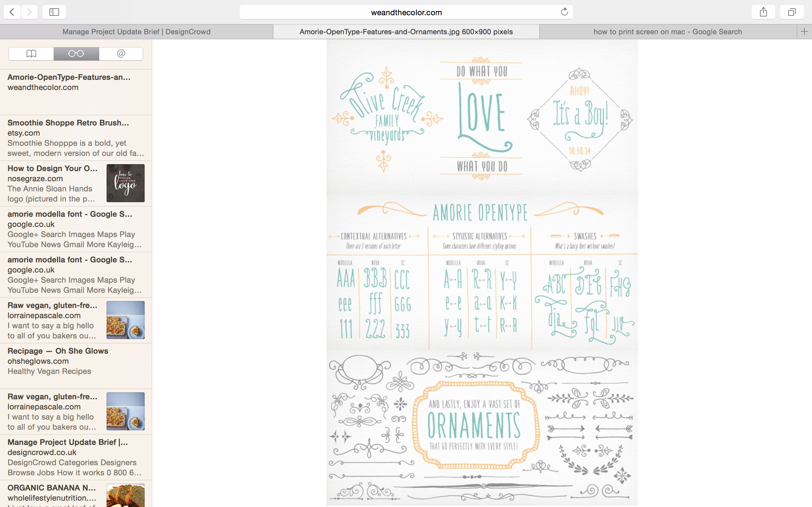The height and width of the screenshot is (507, 812).
Task: Open a new tab with the plus button
Action: (804, 31)
